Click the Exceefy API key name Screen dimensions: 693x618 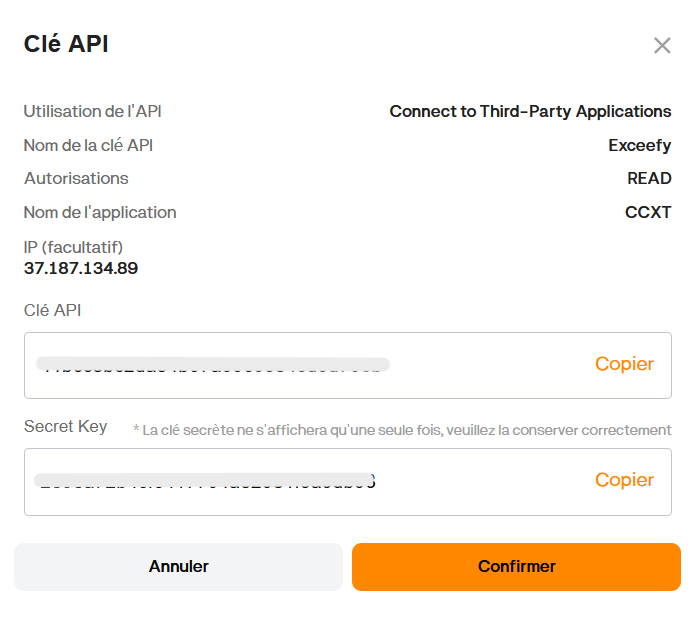pos(639,145)
